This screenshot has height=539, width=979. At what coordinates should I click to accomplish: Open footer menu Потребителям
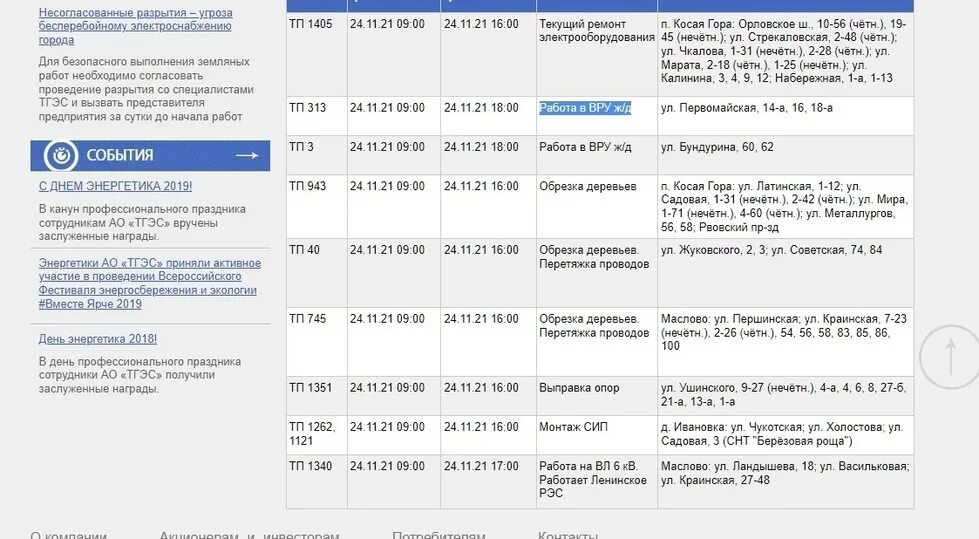pyautogui.click(x=439, y=535)
